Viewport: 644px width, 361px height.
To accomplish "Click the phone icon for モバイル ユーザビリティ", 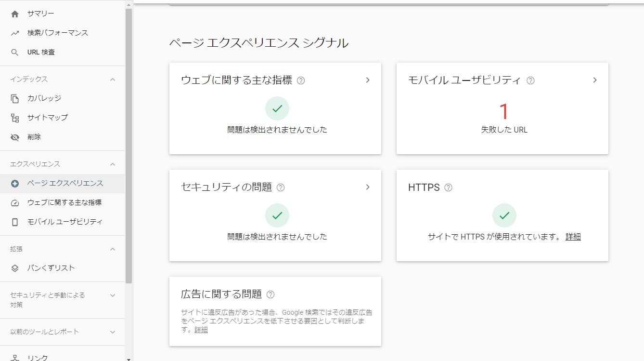I will coord(15,222).
